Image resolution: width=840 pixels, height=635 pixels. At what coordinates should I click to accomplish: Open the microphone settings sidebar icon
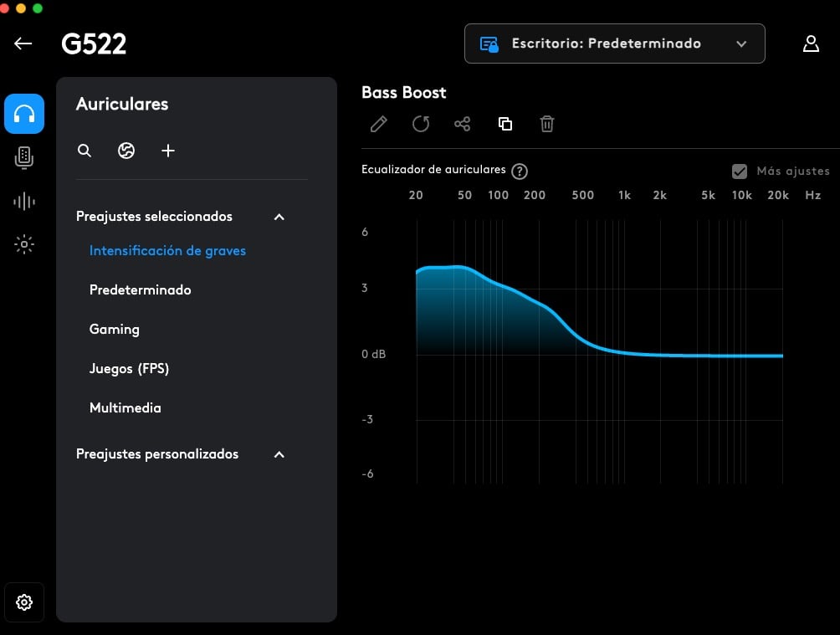24,157
